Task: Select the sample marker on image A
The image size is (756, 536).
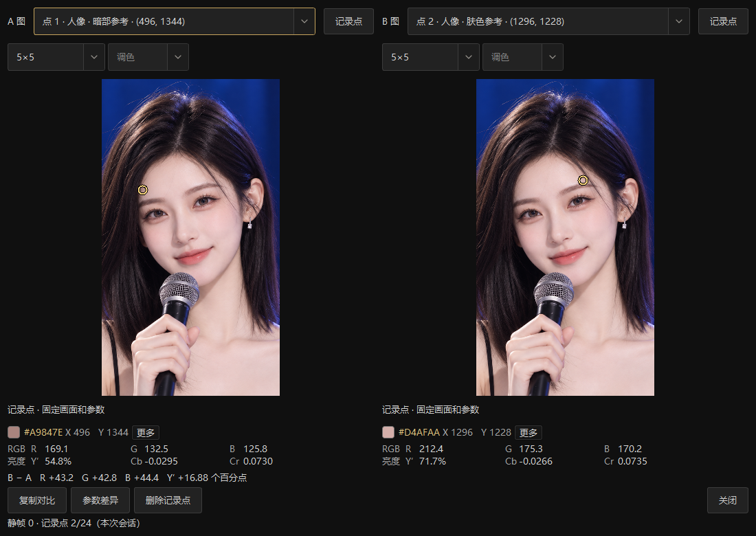Action: [142, 190]
